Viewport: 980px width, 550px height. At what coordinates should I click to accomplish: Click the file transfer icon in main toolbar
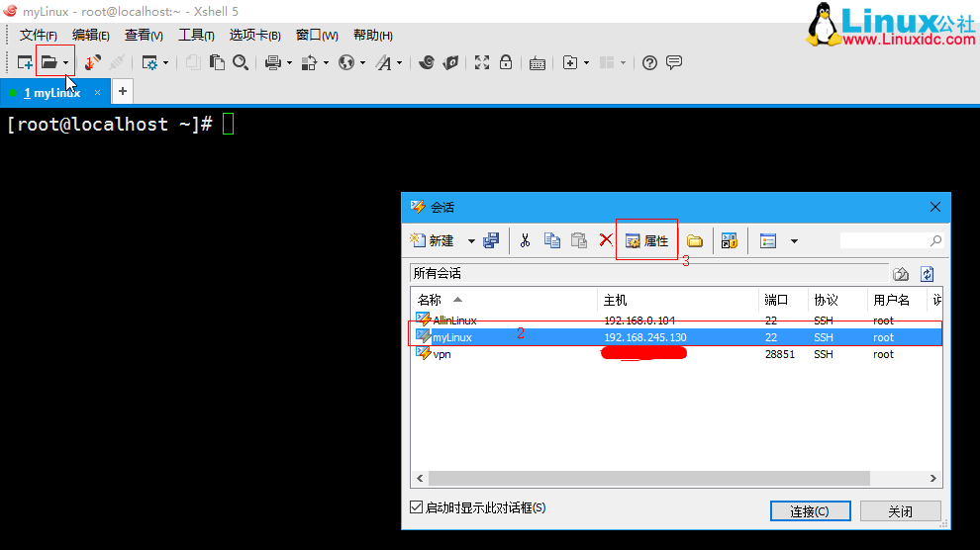tap(309, 62)
